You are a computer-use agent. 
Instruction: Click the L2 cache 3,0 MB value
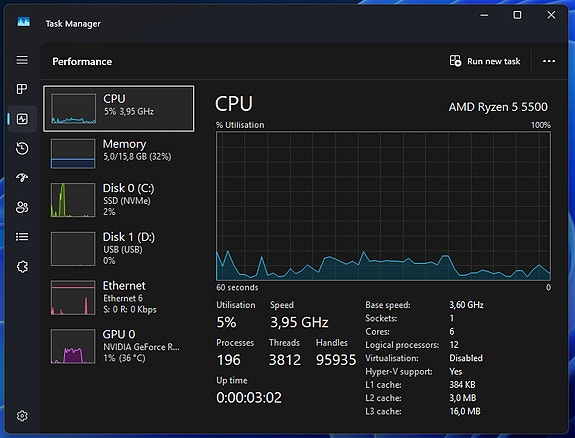462,398
